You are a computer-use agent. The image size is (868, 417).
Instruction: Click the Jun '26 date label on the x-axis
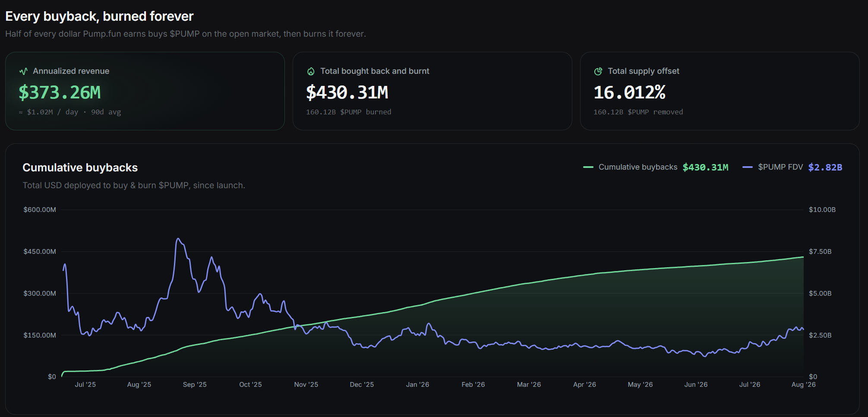pyautogui.click(x=696, y=385)
